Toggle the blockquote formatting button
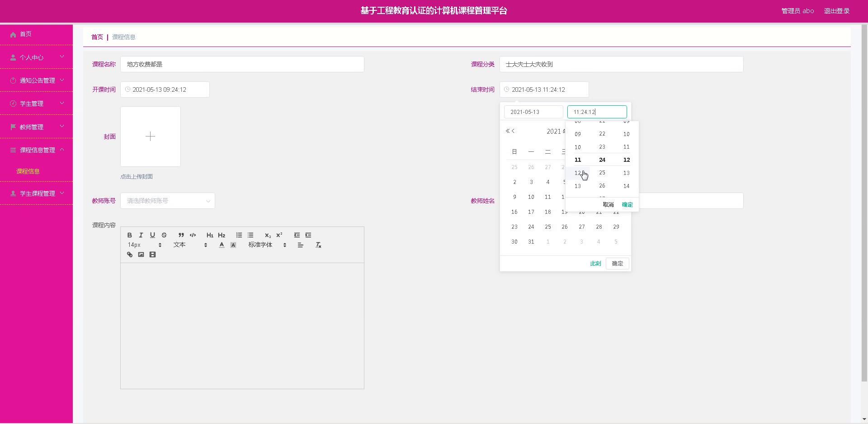 181,235
